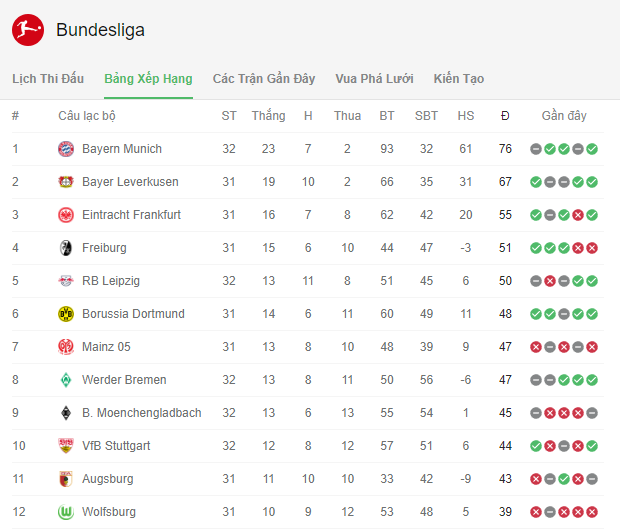This screenshot has height=529, width=620.
Task: Click Bayern Munich's latest form result icon
Action: pyautogui.click(x=592, y=149)
